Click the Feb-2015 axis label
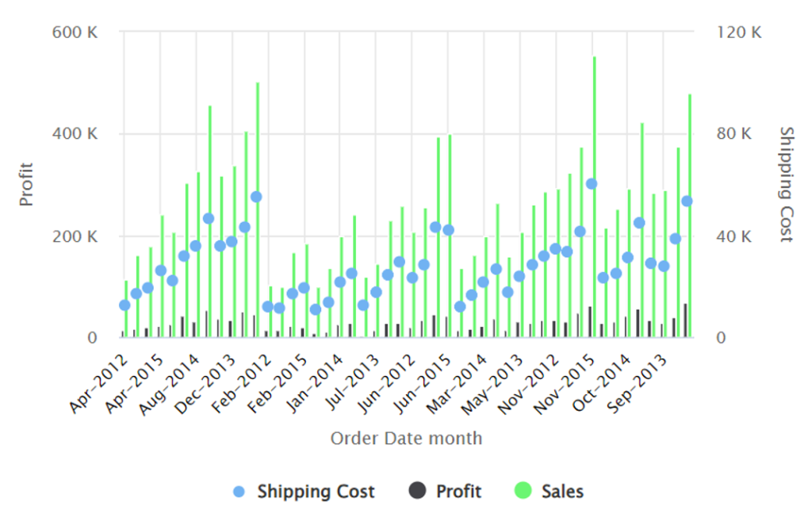Viewport: 812px width, 514px height. click(278, 384)
